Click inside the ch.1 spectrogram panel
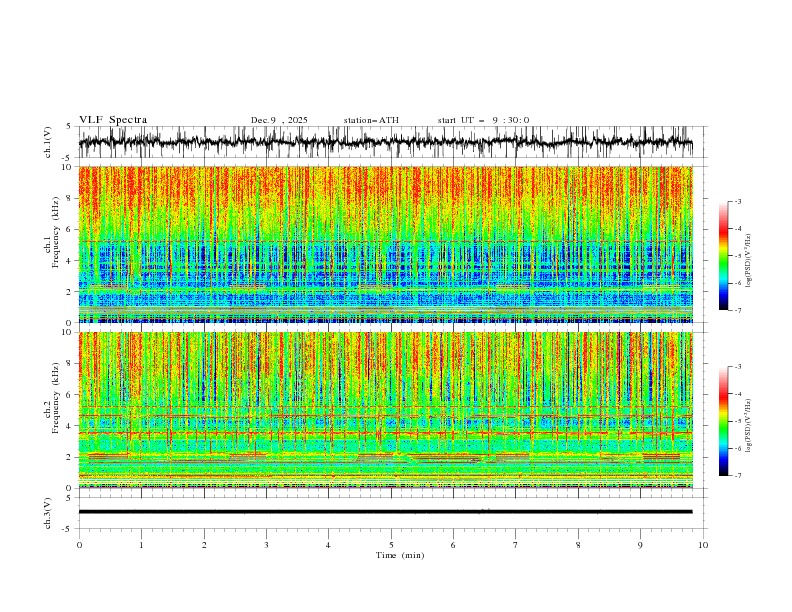The image size is (792, 612). coord(385,244)
